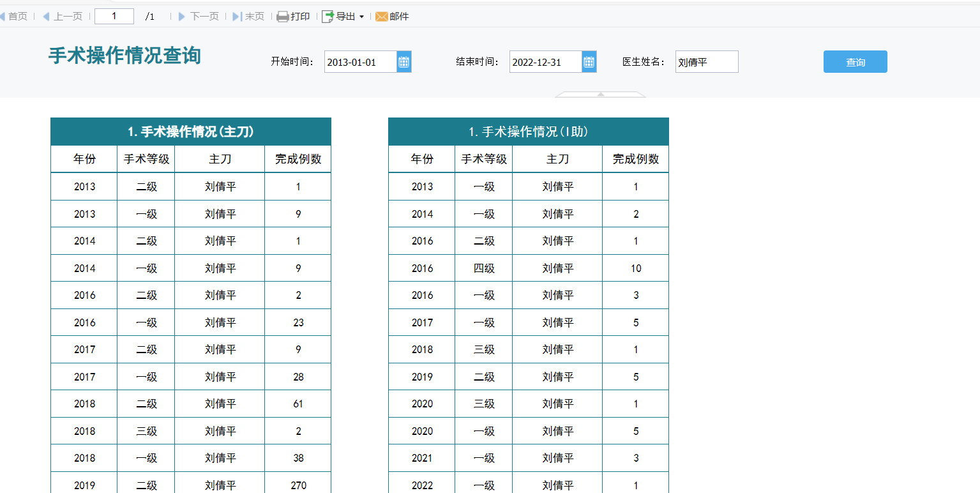
Task: Click year 2022 in I助 table
Action: point(422,485)
